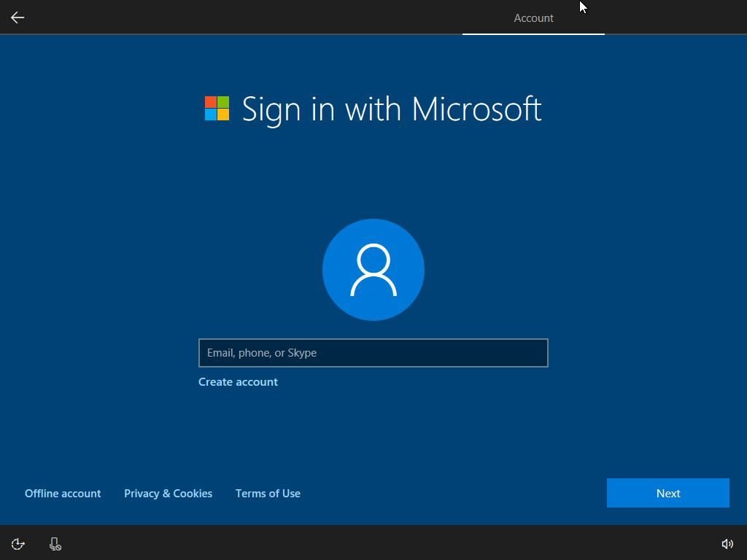The width and height of the screenshot is (747, 560).
Task: Click the Sign in with Microsoft heading
Action: (x=391, y=109)
